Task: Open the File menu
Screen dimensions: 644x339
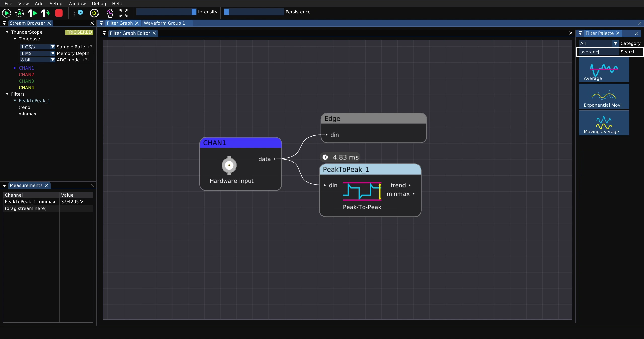Action: click(8, 4)
